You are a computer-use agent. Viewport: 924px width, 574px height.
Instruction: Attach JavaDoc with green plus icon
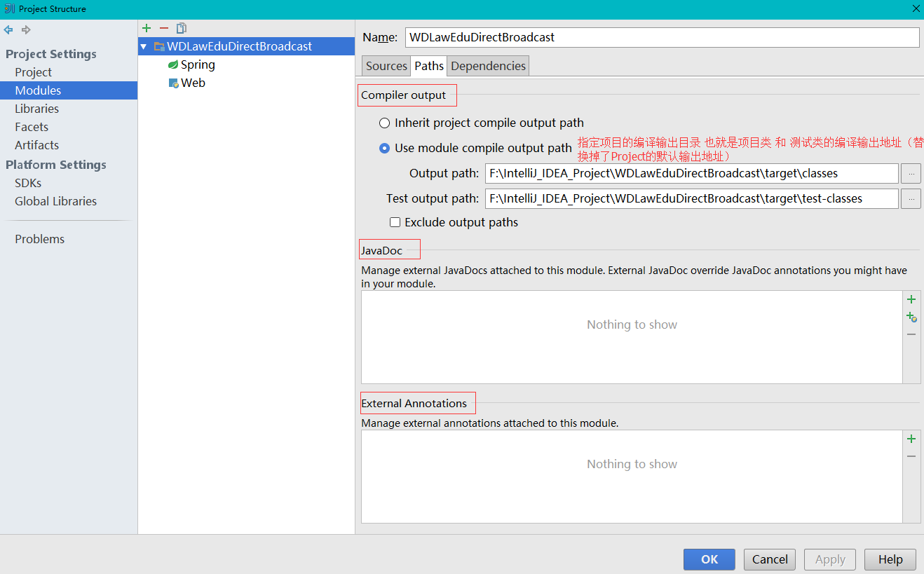tap(911, 299)
